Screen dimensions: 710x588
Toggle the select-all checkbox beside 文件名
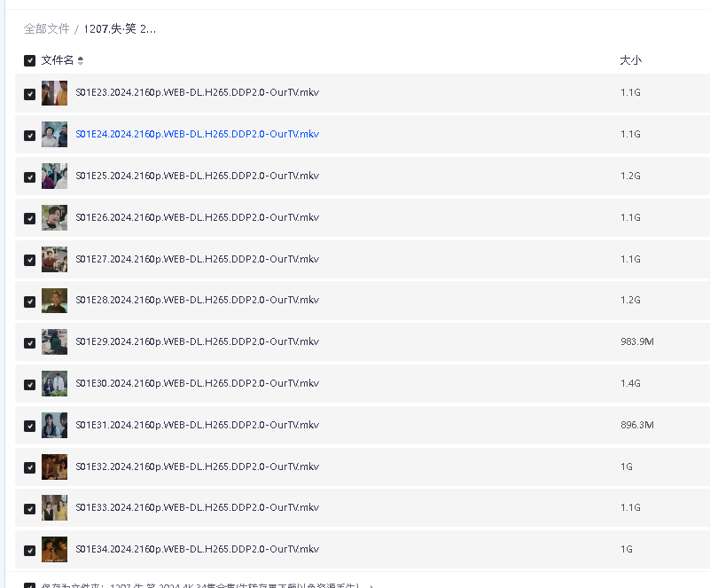(x=29, y=60)
